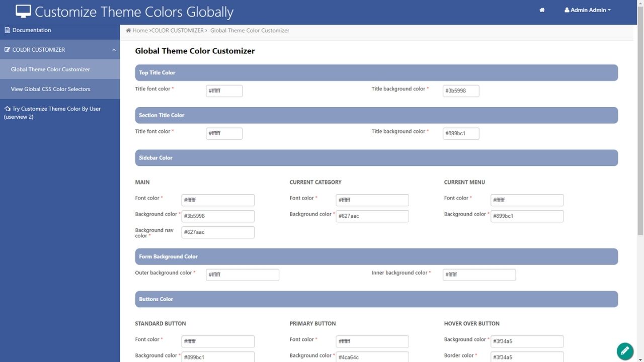Click the hand icon beside Try Customize Theme
The width and height of the screenshot is (644, 362).
[x=7, y=109]
